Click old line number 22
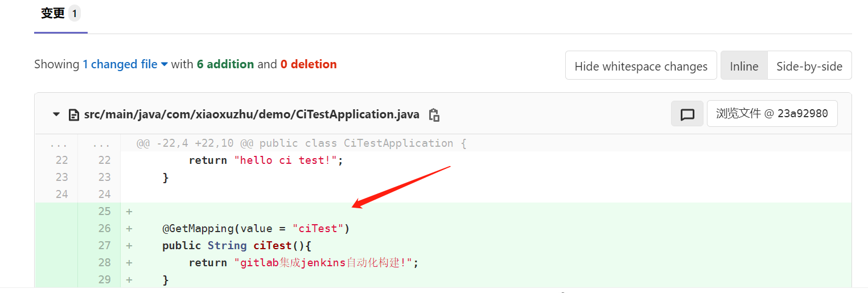 [61, 160]
